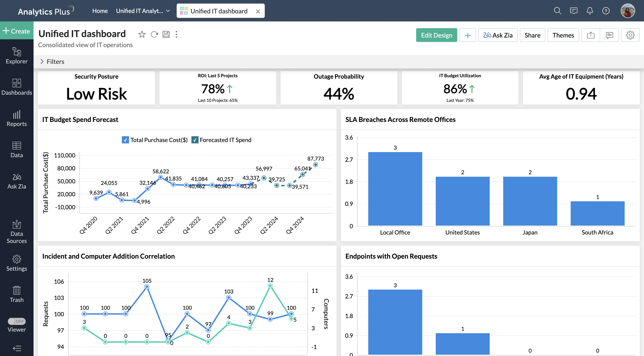Viewport: 644px width, 356px height.
Task: Click the export upload icon
Action: coord(591,35)
